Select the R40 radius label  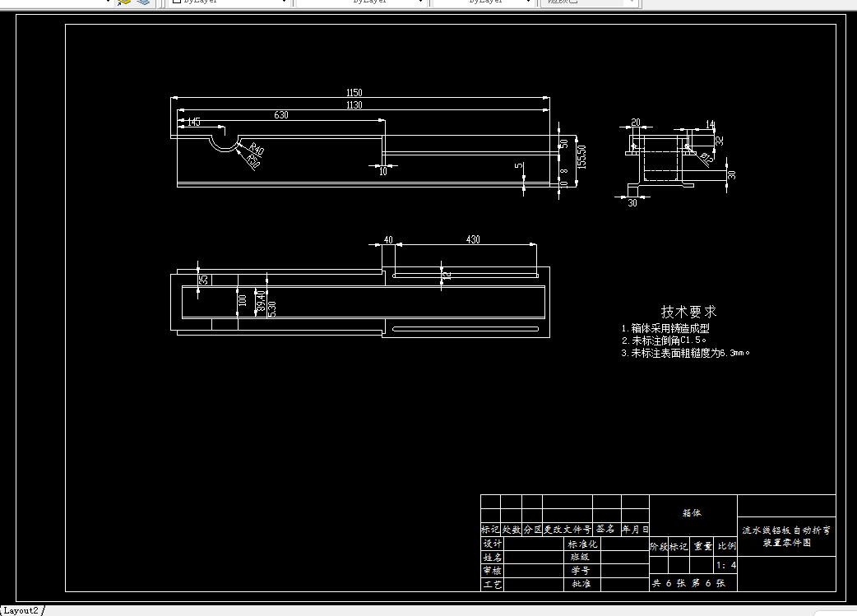256,149
